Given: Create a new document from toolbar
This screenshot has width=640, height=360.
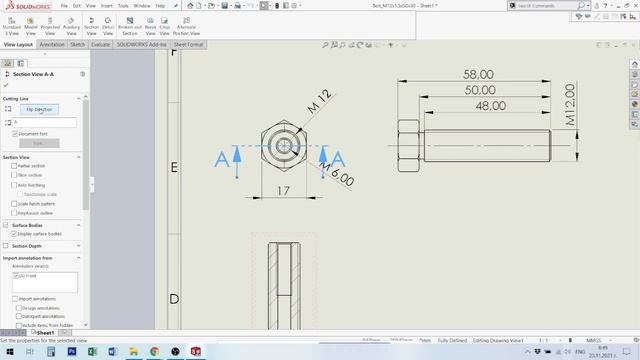Looking at the screenshot, I should [x=199, y=6].
